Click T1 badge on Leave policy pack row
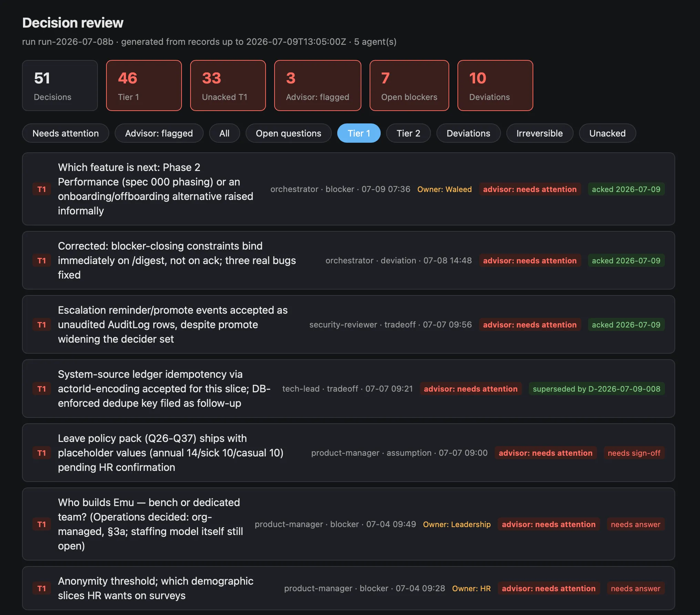 point(42,453)
